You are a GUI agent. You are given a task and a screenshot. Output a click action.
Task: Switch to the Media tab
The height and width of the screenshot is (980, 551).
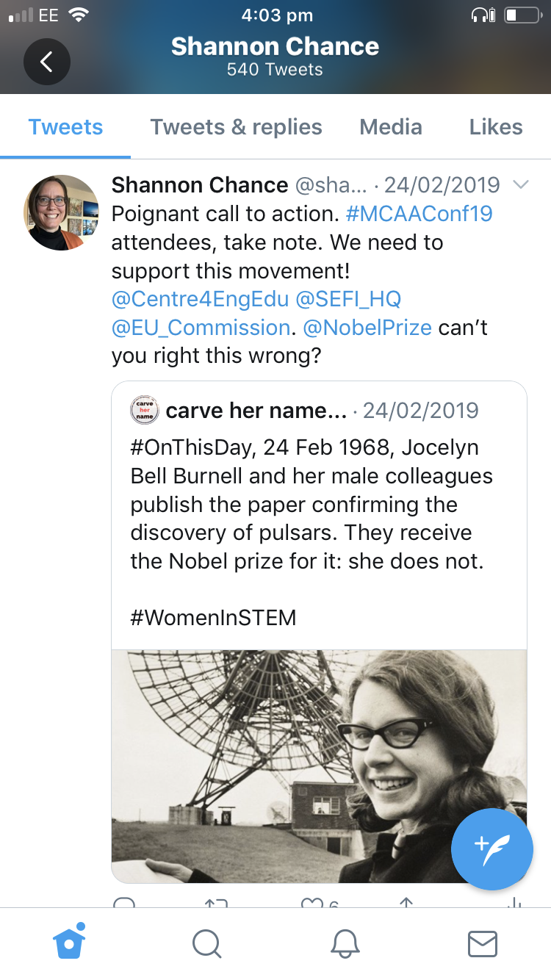pyautogui.click(x=391, y=127)
